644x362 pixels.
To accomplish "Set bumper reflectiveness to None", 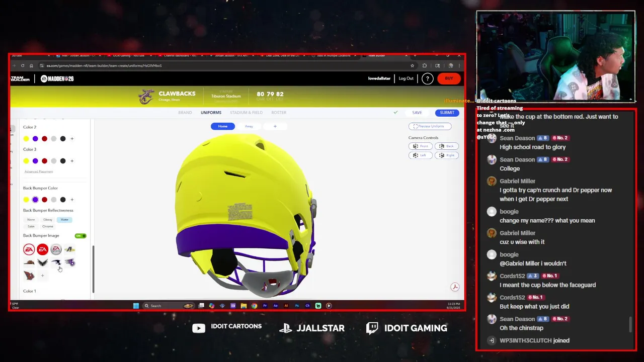I will pos(31,220).
